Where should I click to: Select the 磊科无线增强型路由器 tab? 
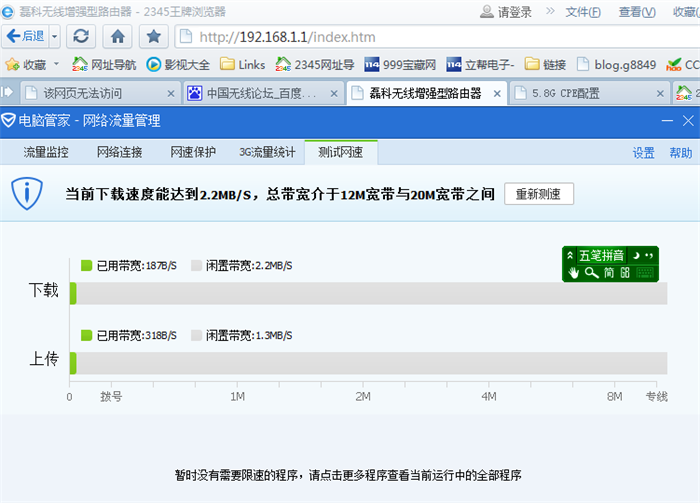(x=427, y=93)
